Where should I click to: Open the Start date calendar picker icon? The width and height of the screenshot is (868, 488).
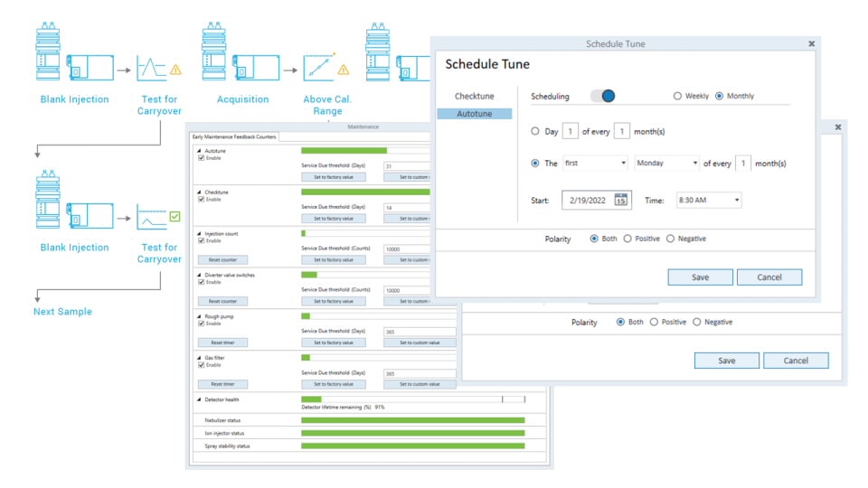(621, 200)
